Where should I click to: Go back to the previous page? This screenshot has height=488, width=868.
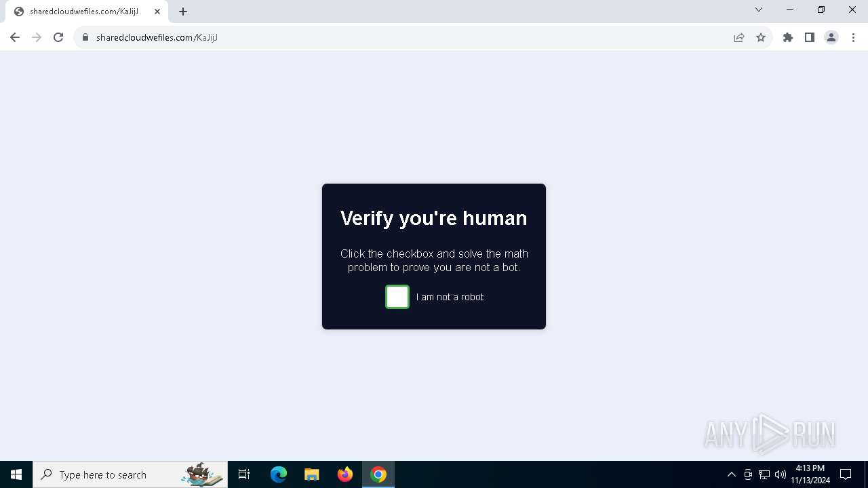[x=15, y=37]
